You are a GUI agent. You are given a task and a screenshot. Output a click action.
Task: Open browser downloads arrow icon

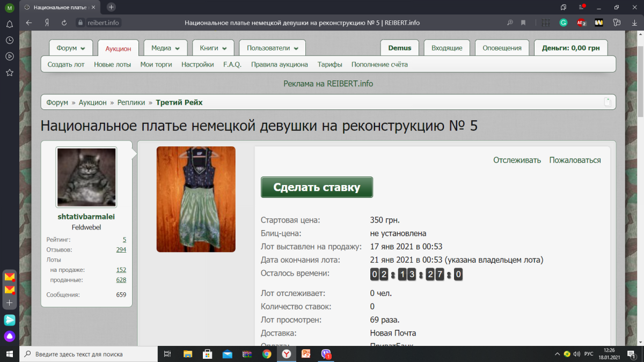[633, 23]
